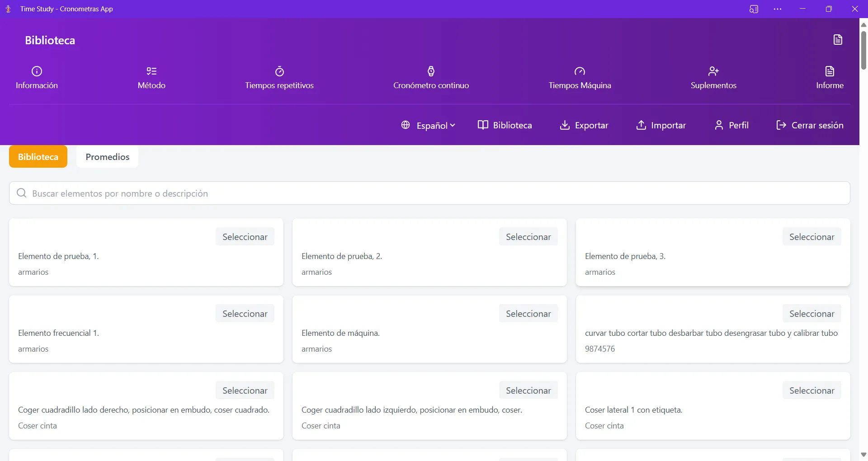Click the Exportar download icon

(565, 125)
